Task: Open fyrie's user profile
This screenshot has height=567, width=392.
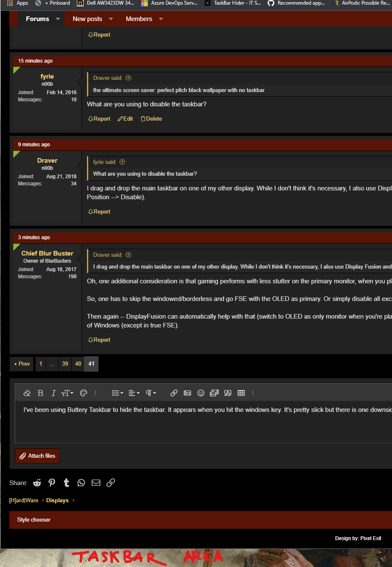Action: point(47,76)
